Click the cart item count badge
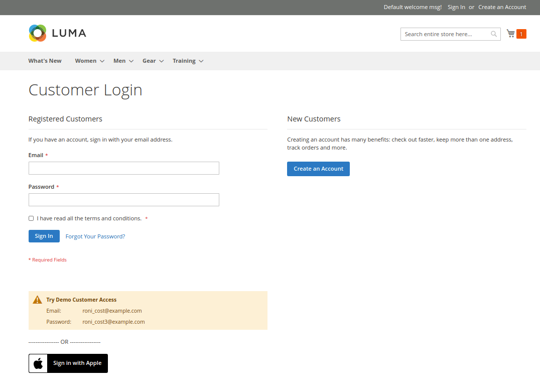The width and height of the screenshot is (540, 392). 522,34
